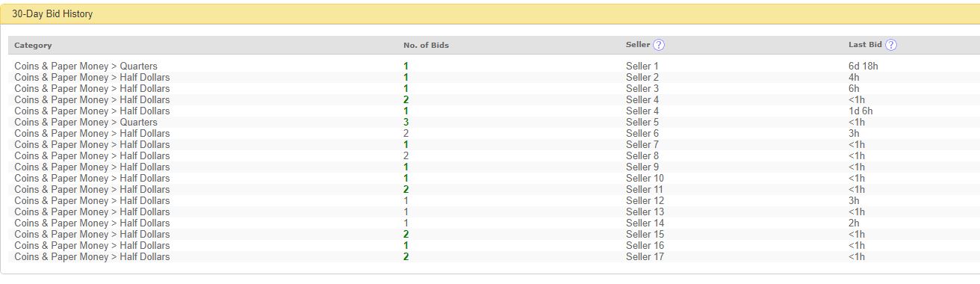This screenshot has height=284, width=980.
Task: Click the Category column header
Action: (x=33, y=46)
